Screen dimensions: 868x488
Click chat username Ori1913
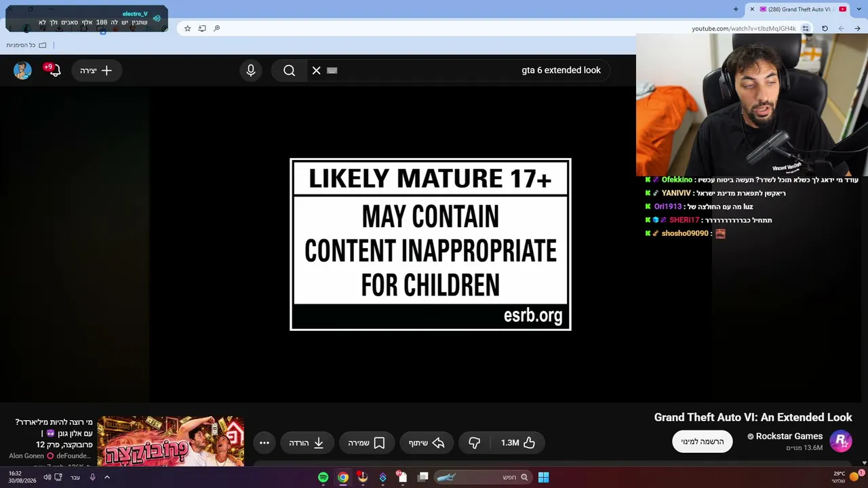pyautogui.click(x=668, y=207)
